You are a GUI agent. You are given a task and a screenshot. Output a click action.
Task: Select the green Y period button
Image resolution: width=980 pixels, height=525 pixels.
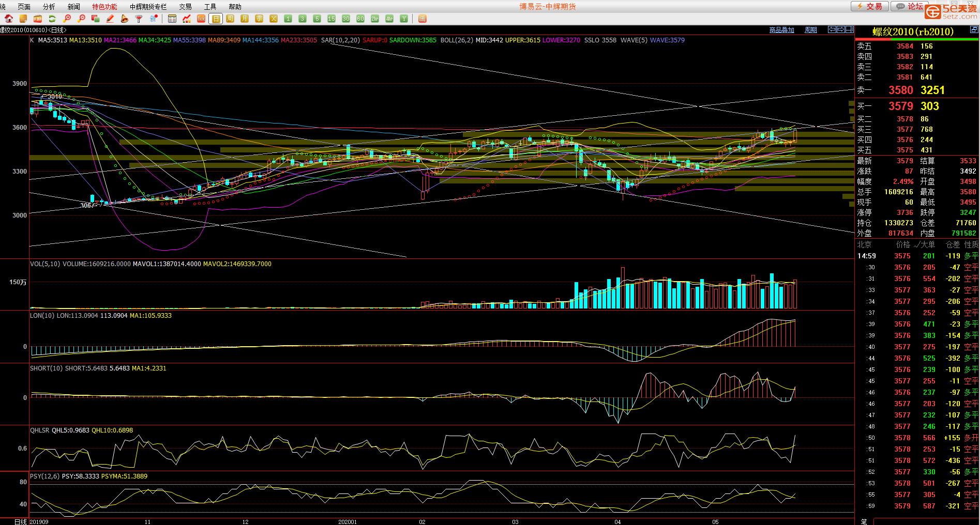[404, 19]
